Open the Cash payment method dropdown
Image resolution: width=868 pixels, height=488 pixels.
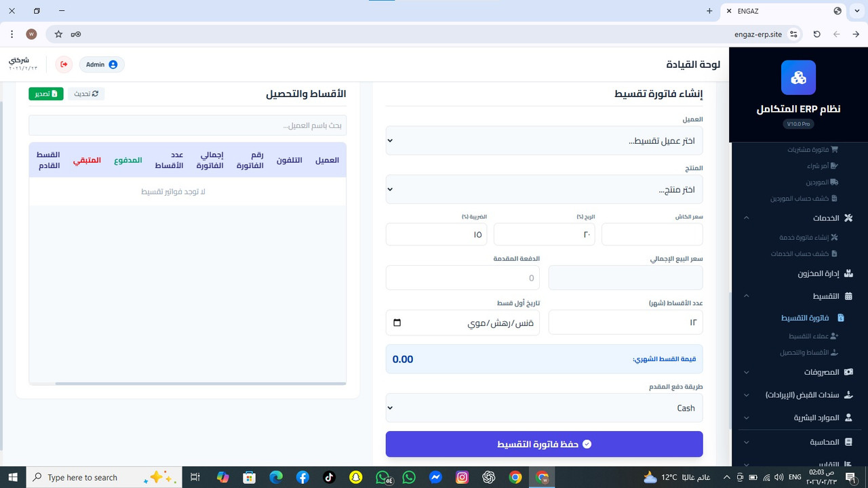pyautogui.click(x=544, y=407)
